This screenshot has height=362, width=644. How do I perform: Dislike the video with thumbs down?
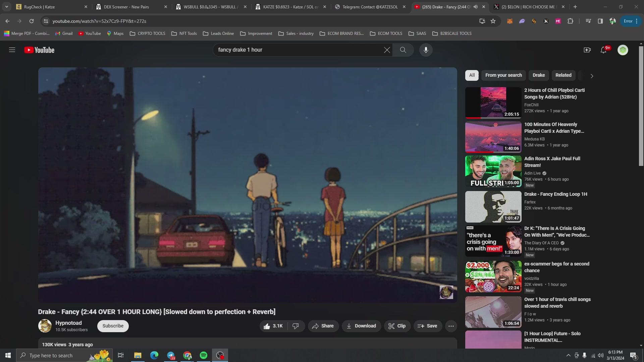(x=296, y=326)
